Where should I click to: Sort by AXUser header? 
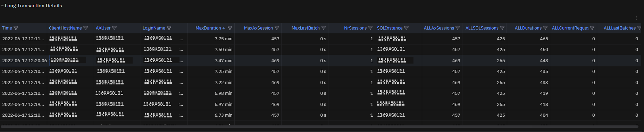pyautogui.click(x=103, y=28)
